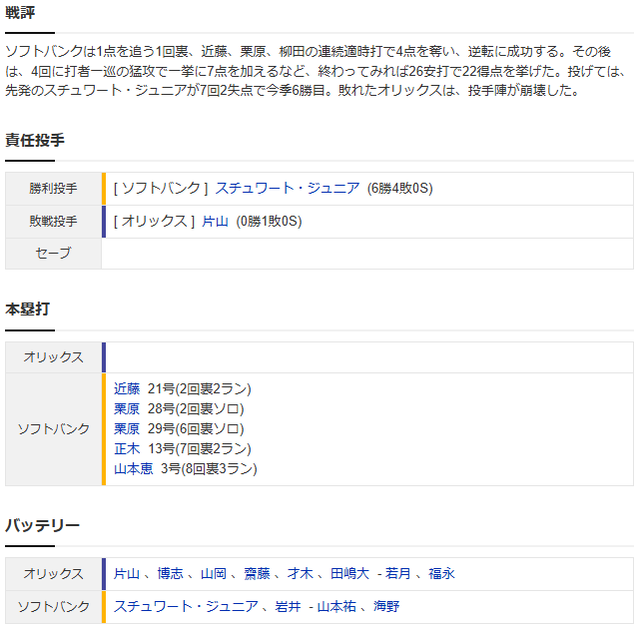Image resolution: width=640 pixels, height=629 pixels.
Task: Select the 戦評 section heading
Action: [x=20, y=13]
